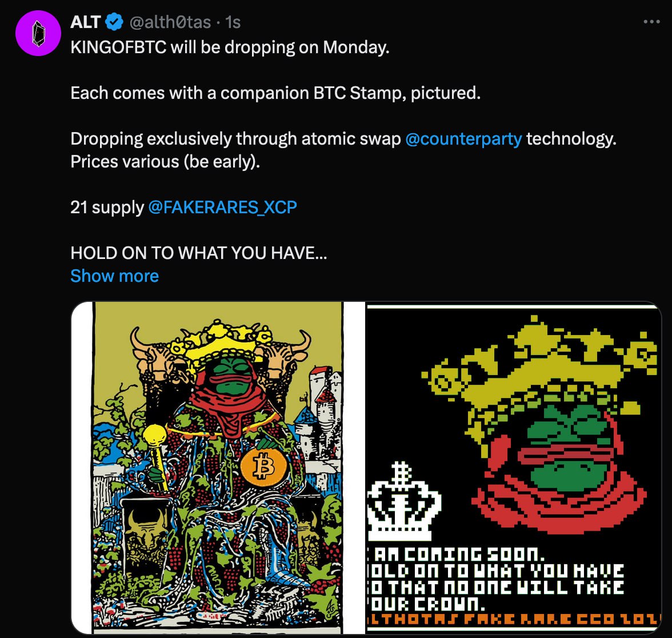
Task: Click the ALT display name
Action: click(86, 22)
